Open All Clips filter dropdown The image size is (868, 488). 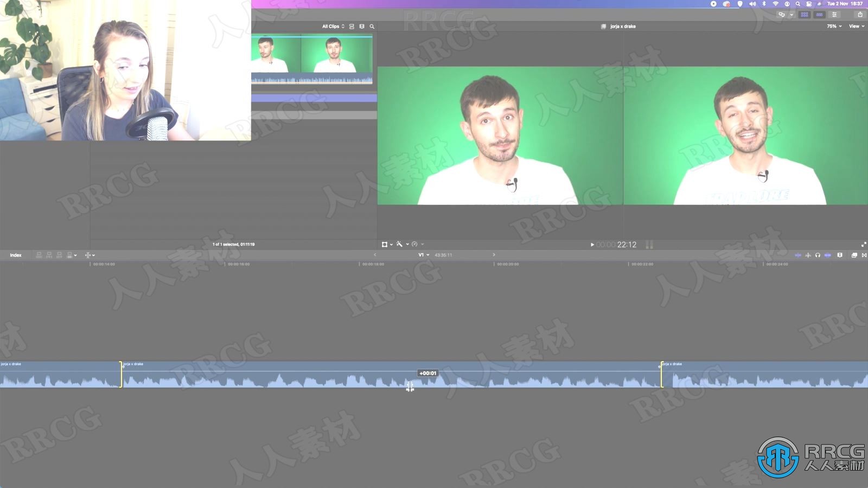click(x=333, y=26)
